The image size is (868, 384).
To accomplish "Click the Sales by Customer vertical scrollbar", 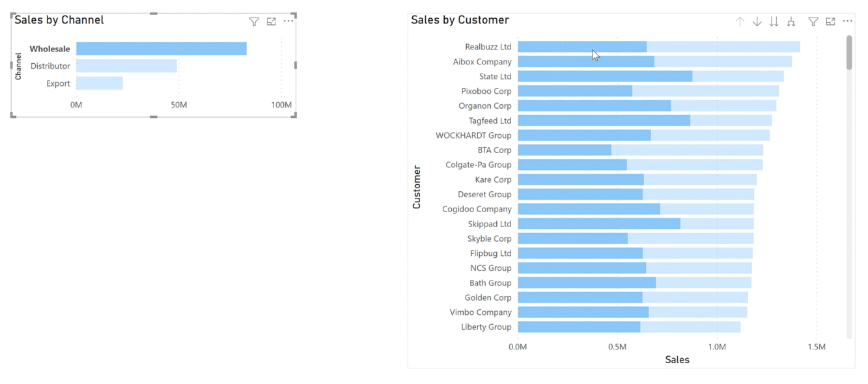I will [x=849, y=185].
